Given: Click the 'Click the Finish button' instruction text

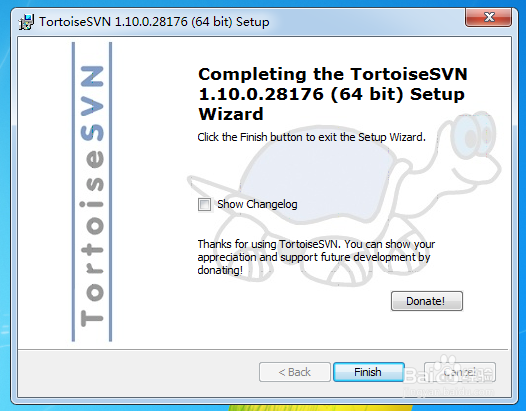Looking at the screenshot, I should pos(311,137).
